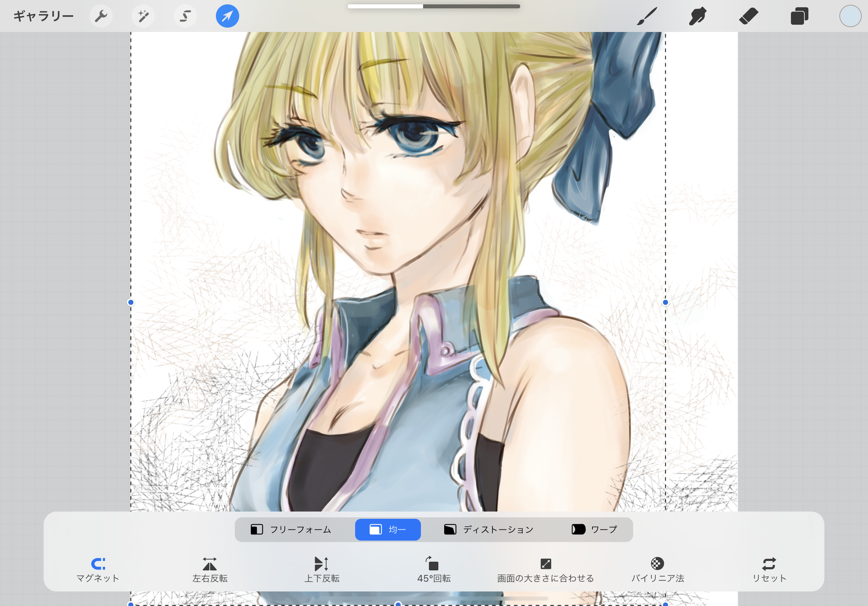
Task: Switch to フリーフォーム transform mode
Action: (x=291, y=529)
